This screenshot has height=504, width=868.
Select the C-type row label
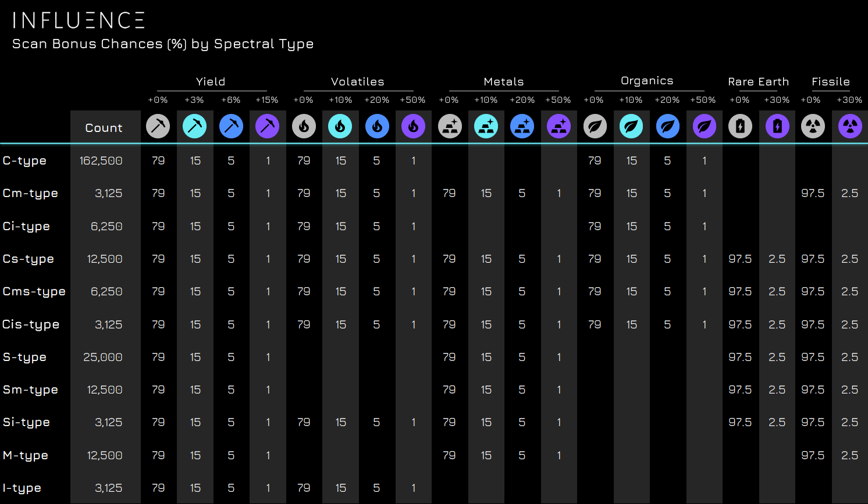pos(24,161)
